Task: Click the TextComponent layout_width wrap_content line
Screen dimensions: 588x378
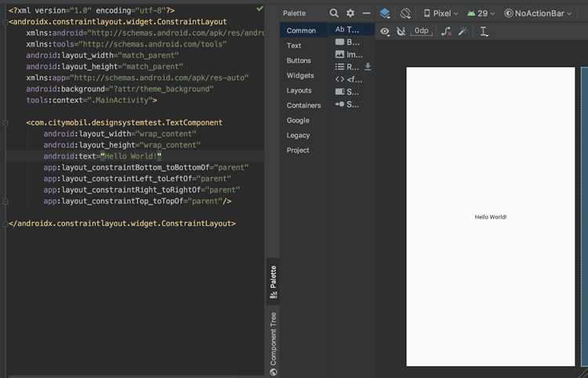Action: (x=120, y=134)
